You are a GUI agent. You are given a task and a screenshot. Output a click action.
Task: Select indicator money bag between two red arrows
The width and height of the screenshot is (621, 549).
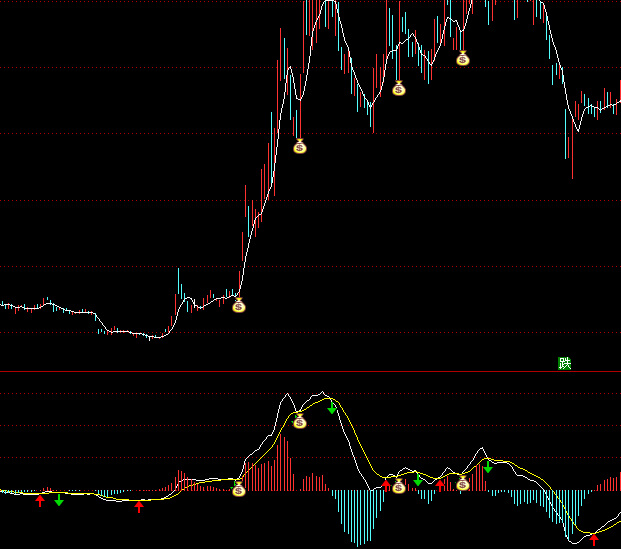point(398,486)
